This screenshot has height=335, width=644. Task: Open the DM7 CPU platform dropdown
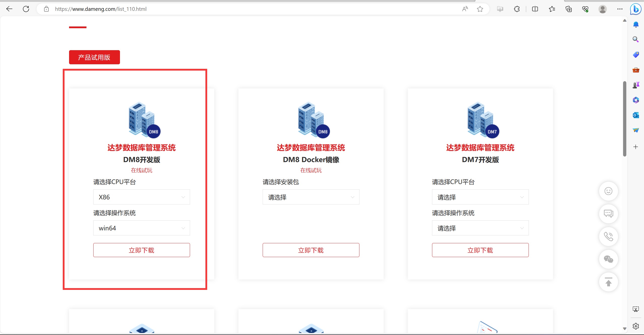click(x=480, y=197)
